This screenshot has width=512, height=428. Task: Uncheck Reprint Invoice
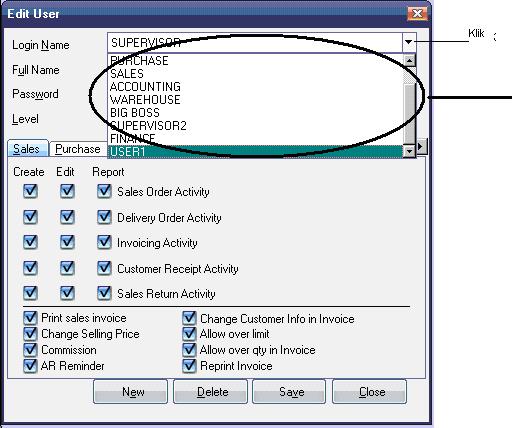click(189, 366)
